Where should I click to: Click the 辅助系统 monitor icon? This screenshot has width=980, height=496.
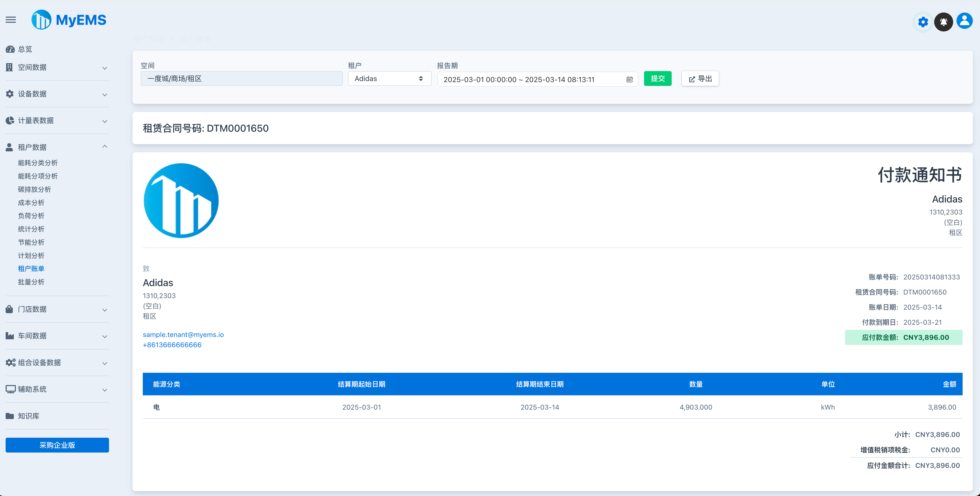point(9,389)
